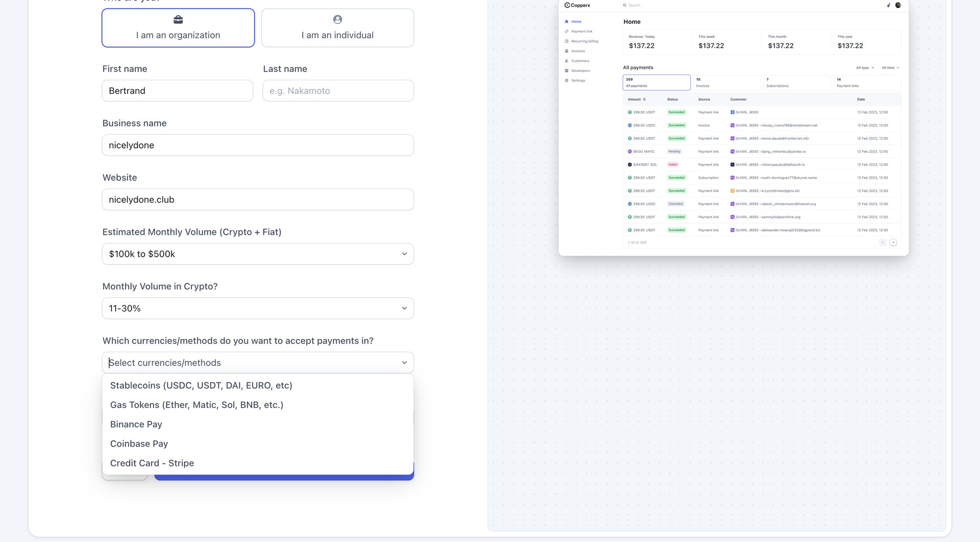Select the "I am an individual" option
Screen dimensions: 980x542
(x=337, y=28)
